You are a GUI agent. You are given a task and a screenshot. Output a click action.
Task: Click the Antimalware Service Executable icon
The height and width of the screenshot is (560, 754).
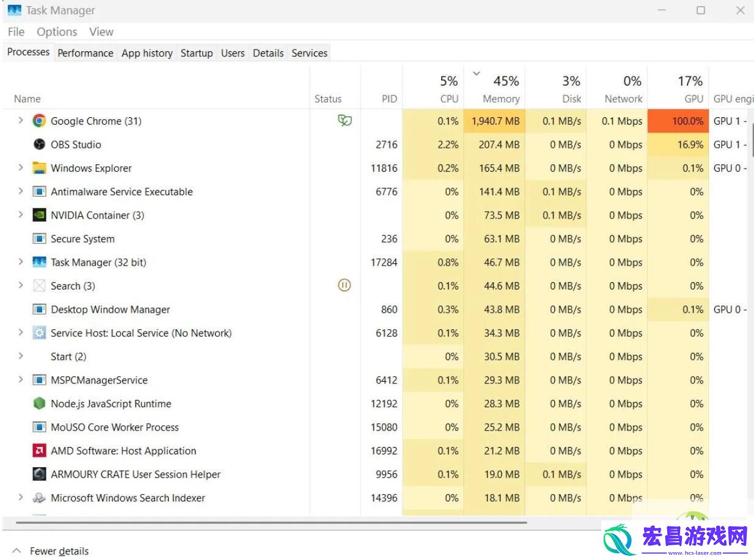(x=39, y=192)
